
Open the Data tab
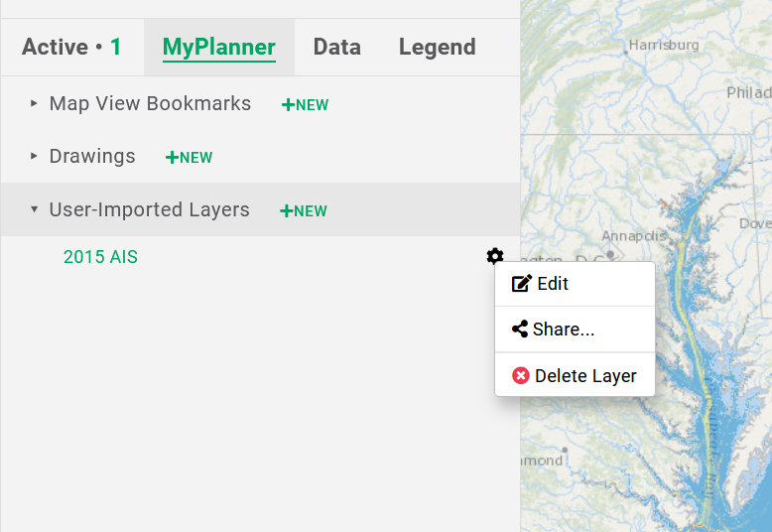[x=336, y=47]
